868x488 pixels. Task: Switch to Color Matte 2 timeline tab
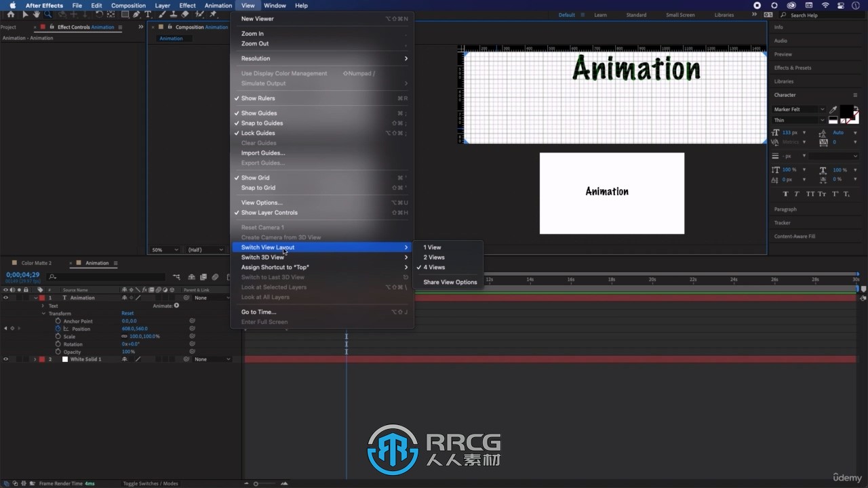pyautogui.click(x=36, y=263)
